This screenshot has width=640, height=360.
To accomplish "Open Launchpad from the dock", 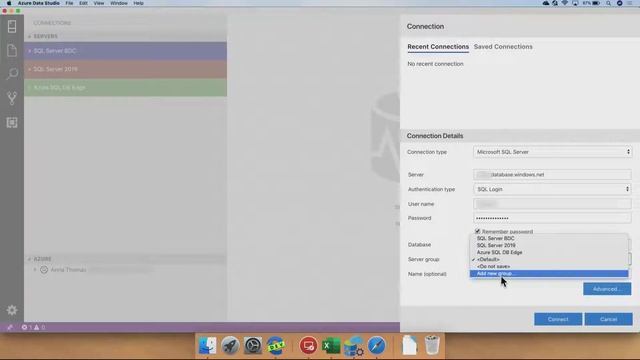I will click(230, 345).
